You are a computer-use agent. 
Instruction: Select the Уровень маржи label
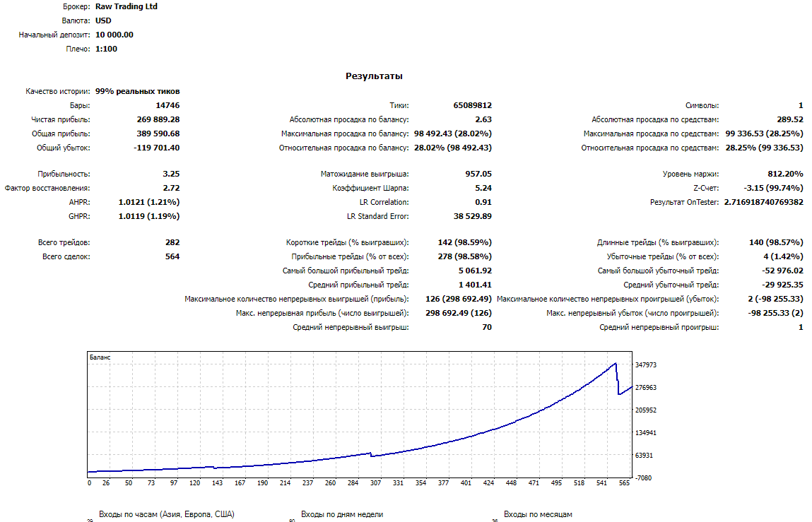coord(691,174)
